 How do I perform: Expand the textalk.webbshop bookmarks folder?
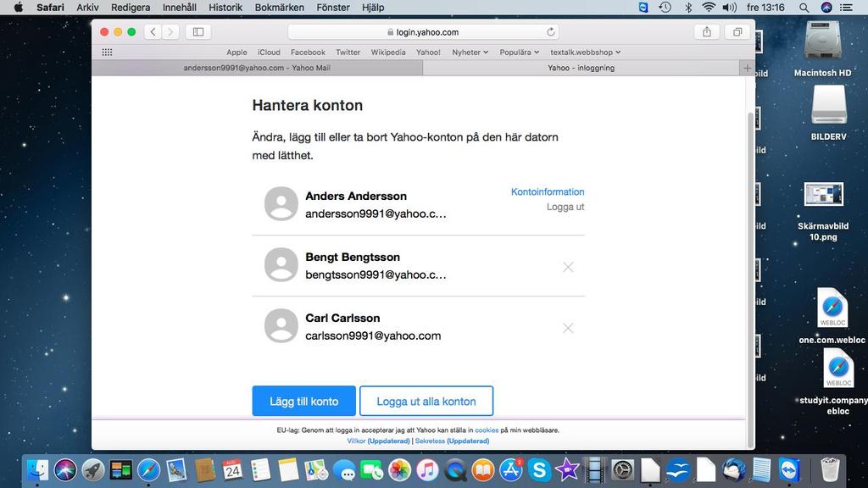[x=586, y=52]
